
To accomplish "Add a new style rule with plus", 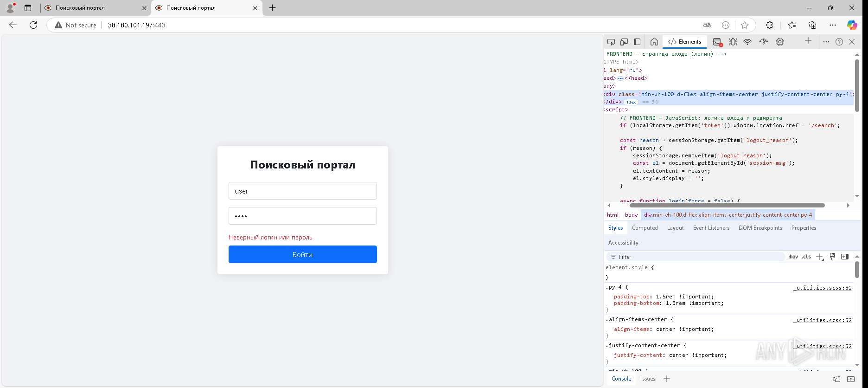I will point(820,257).
